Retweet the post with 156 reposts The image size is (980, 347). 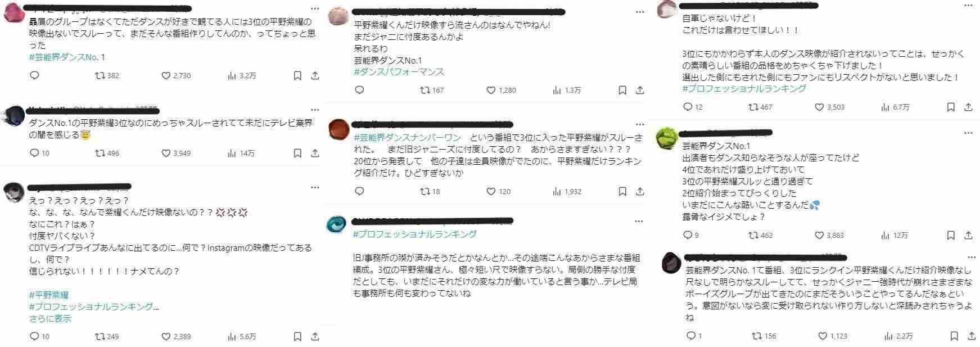[764, 336]
